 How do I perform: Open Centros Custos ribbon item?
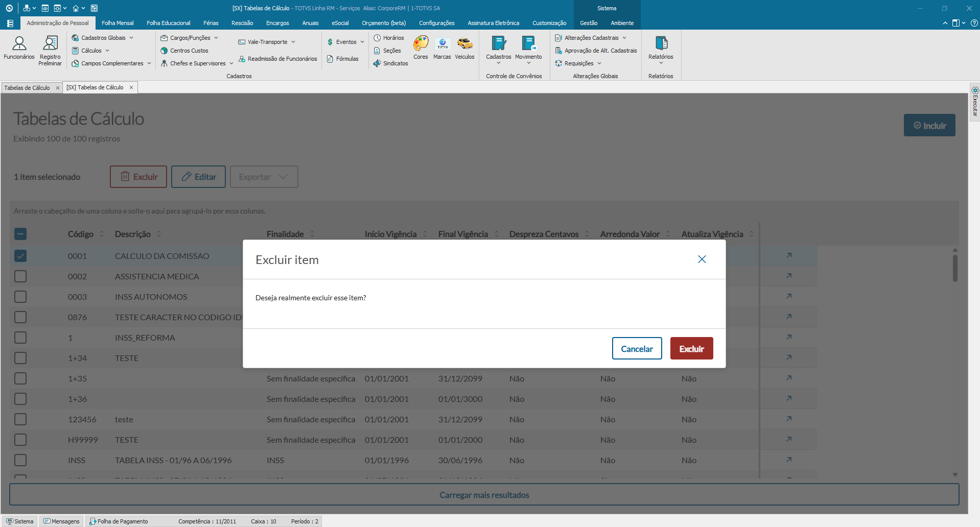pyautogui.click(x=184, y=51)
